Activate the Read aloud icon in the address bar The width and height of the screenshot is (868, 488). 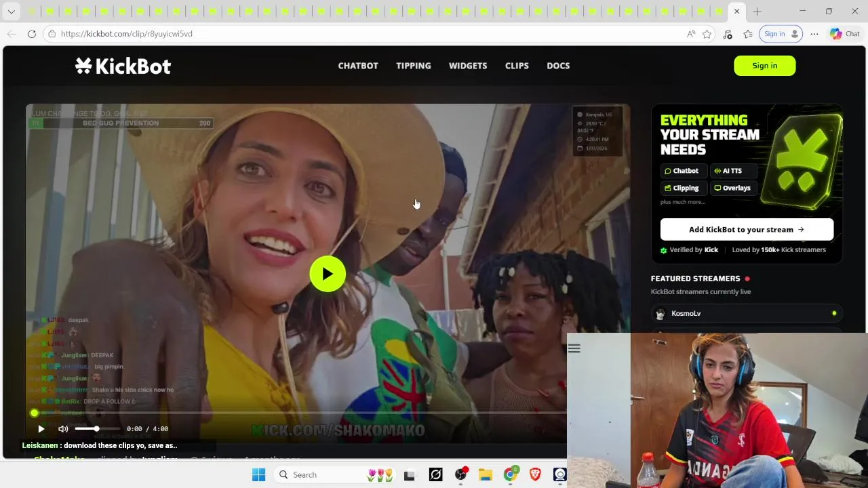click(x=691, y=34)
